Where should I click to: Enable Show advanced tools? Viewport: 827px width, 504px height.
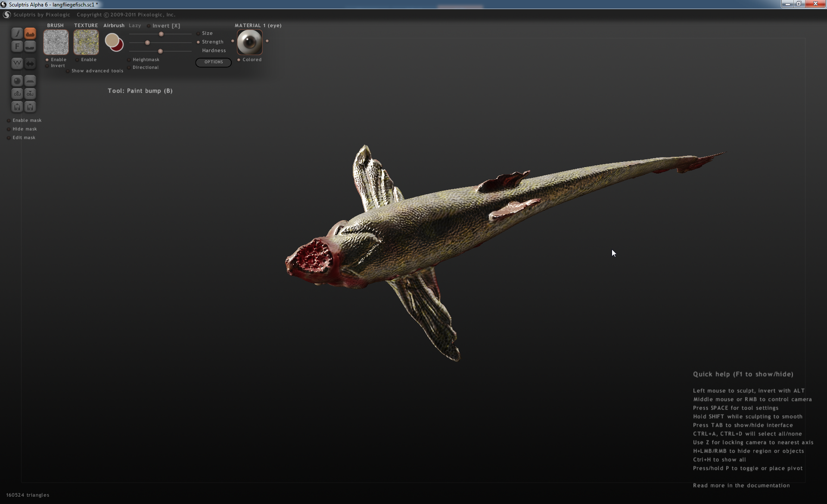[68, 71]
